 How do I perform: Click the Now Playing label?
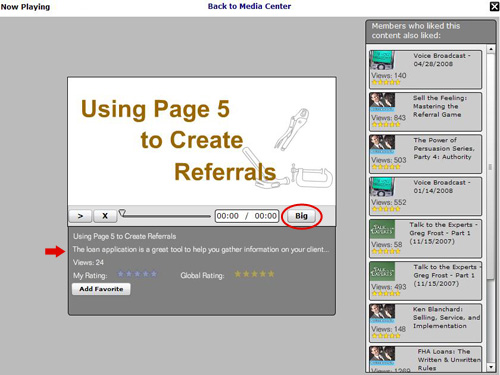(25, 7)
